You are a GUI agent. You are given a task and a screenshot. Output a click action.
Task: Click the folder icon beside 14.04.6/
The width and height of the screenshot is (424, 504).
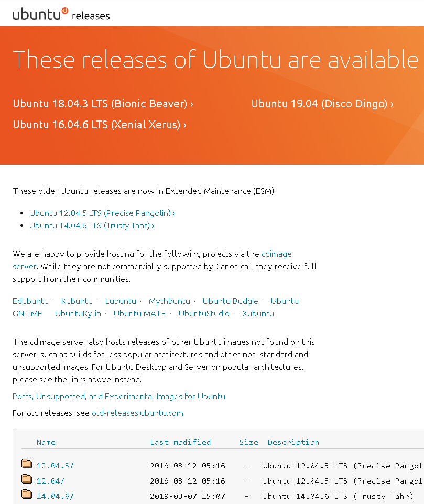(27, 494)
